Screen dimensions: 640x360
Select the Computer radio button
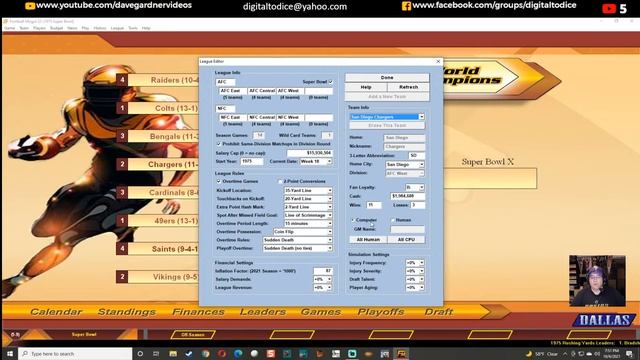353,220
